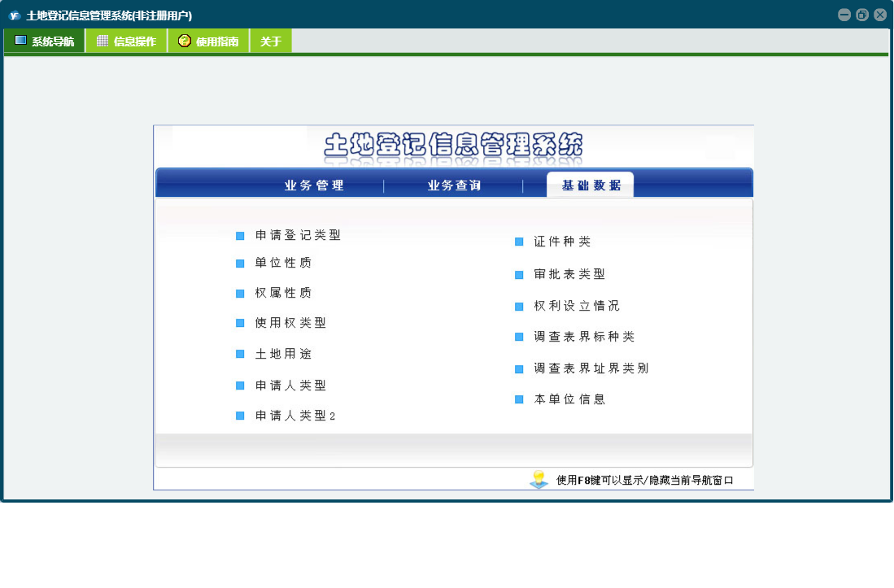Image resolution: width=894 pixels, height=588 pixels.
Task: Click blue bullet beside 单位性质
Action: tap(240, 264)
